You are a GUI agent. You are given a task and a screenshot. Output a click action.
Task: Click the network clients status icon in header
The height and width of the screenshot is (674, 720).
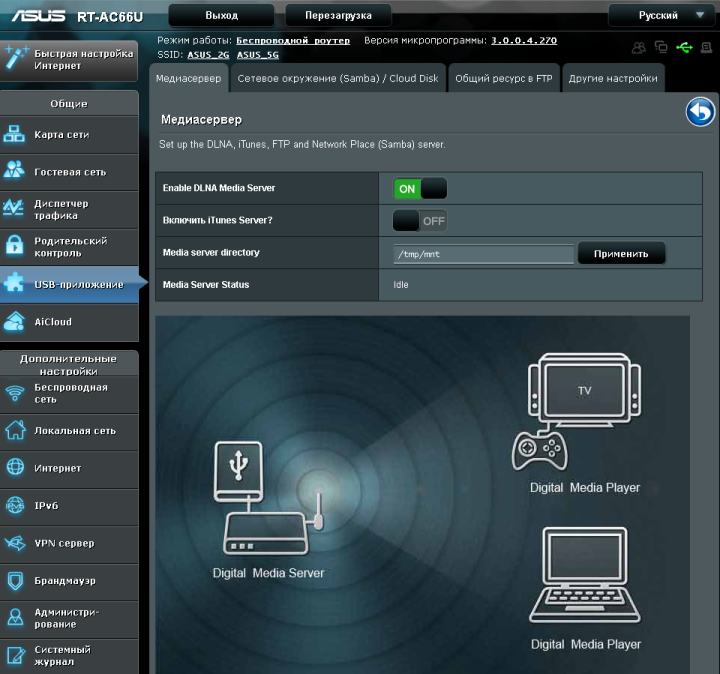click(661, 47)
